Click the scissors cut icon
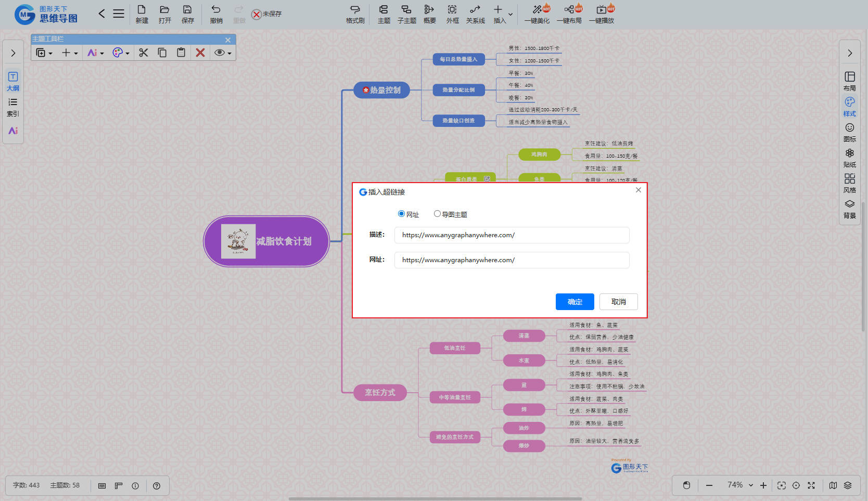This screenshot has width=868, height=501. (144, 53)
